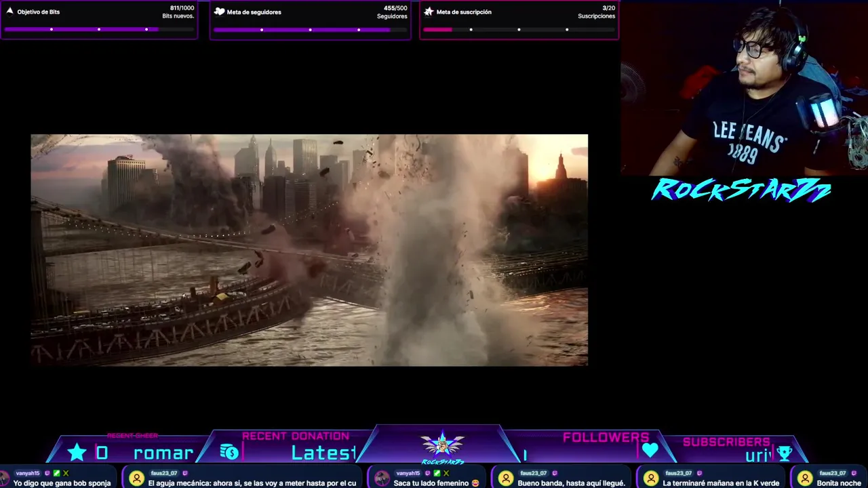Click chat message 'Bonita noche'

tap(839, 483)
